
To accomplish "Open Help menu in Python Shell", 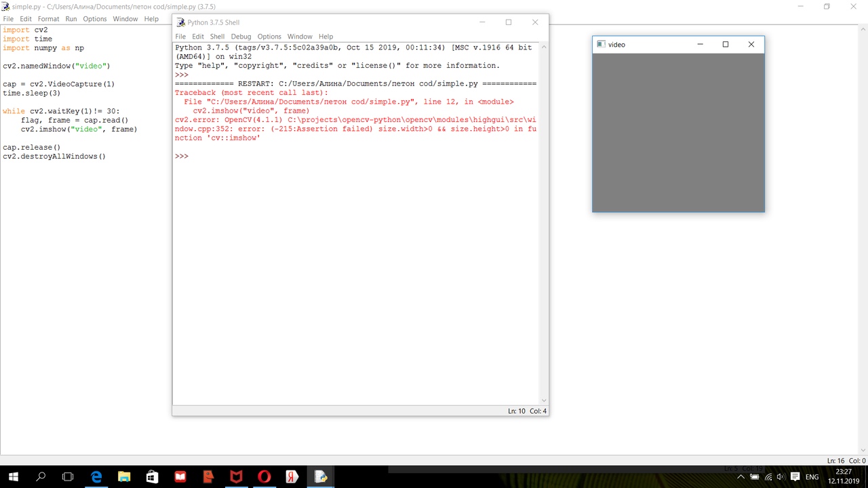I will 326,37.
